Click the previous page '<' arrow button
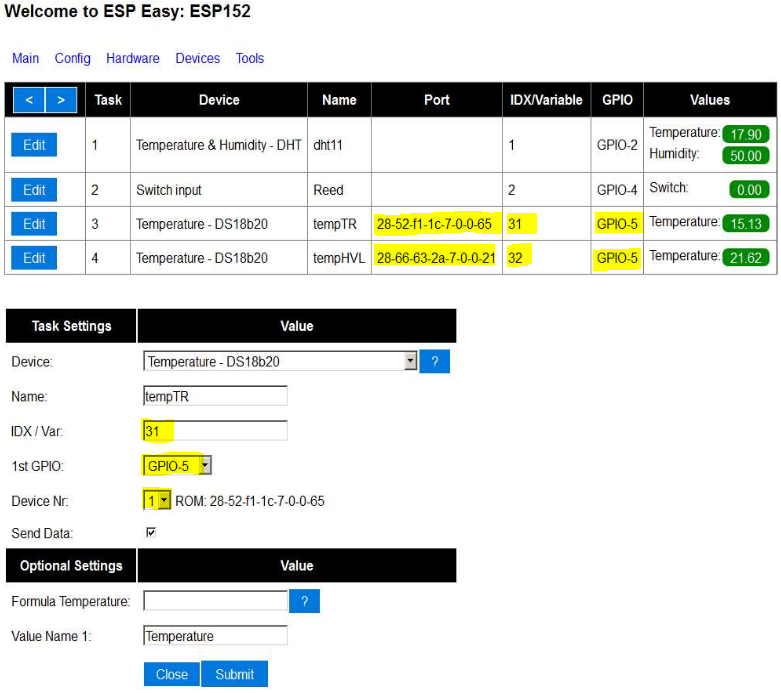 [29, 100]
